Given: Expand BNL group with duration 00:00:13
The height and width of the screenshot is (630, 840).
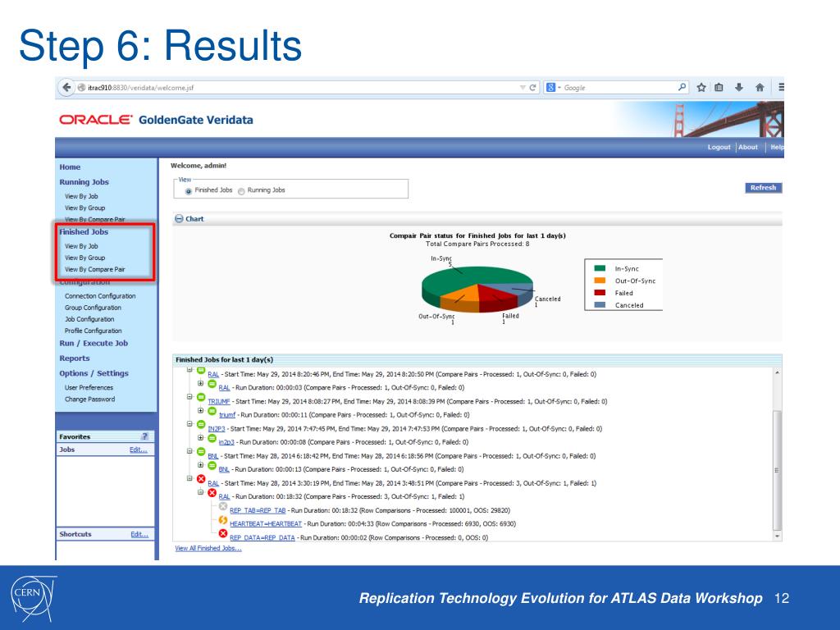Looking at the screenshot, I should 200,465.
